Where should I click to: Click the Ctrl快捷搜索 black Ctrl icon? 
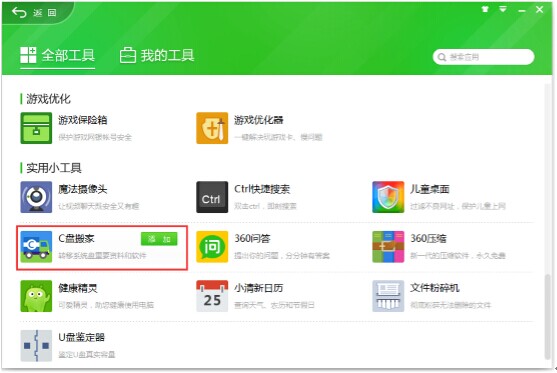coord(212,197)
